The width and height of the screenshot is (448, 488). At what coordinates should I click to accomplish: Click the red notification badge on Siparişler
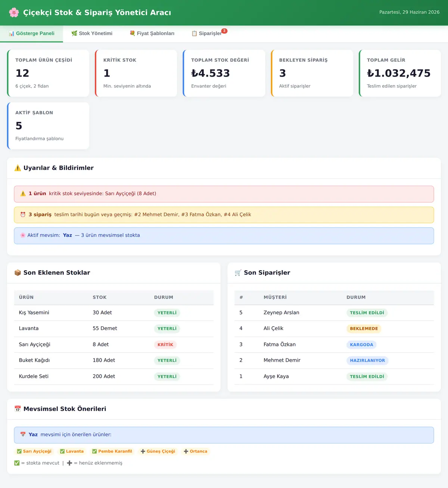coord(224,31)
